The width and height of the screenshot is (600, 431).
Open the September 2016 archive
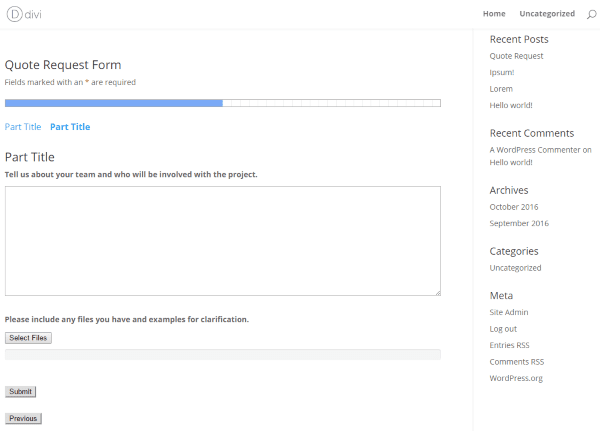point(519,223)
